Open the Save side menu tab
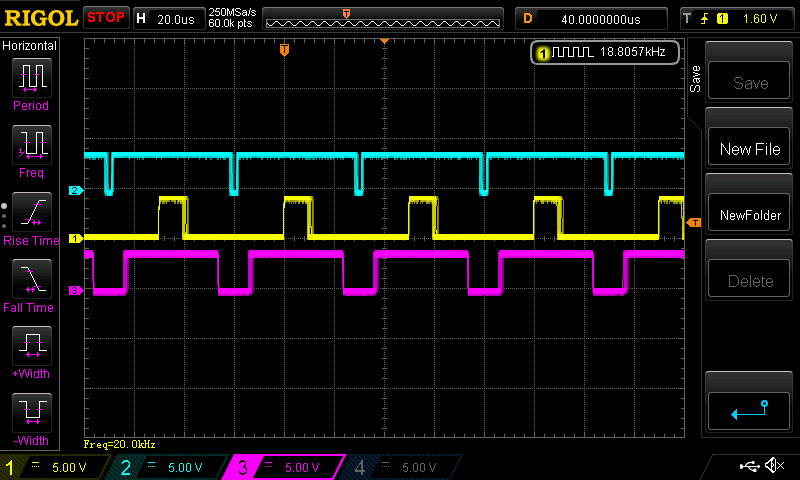The width and height of the screenshot is (800, 480). (x=695, y=80)
